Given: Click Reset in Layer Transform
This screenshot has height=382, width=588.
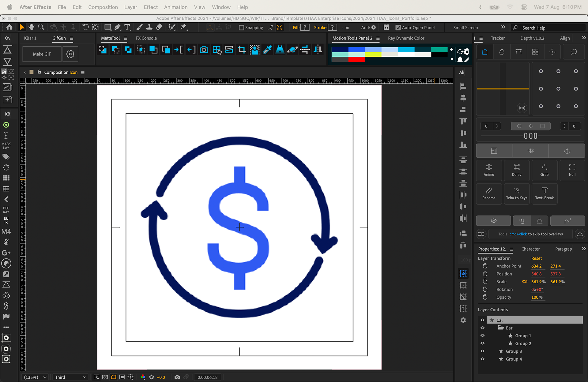Looking at the screenshot, I should 536,258.
